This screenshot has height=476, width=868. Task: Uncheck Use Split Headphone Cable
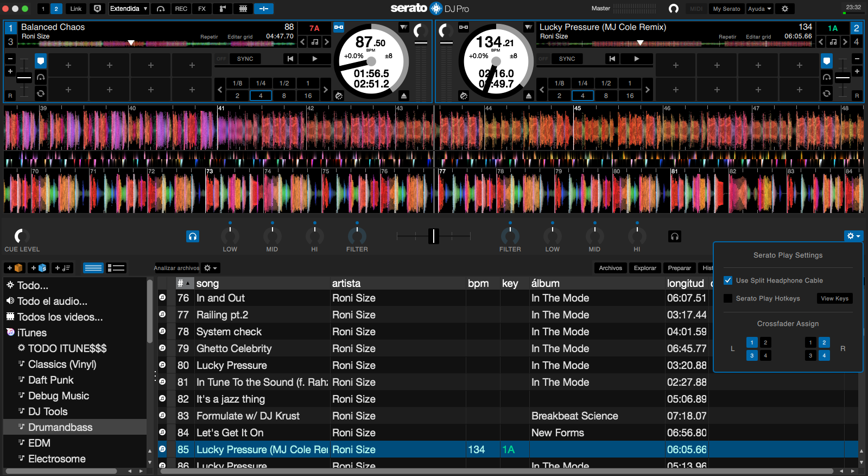pos(728,280)
